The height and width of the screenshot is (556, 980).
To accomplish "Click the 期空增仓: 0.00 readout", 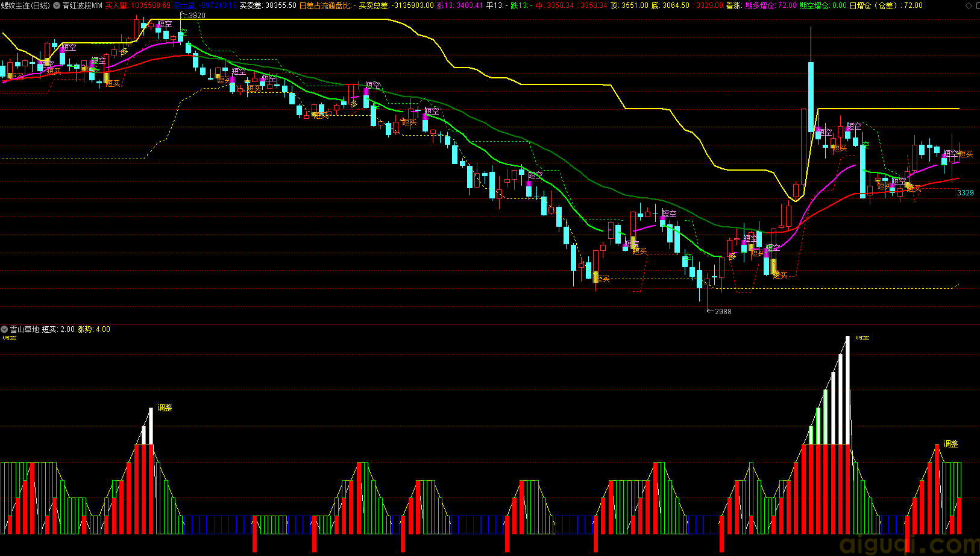I will (x=823, y=5).
